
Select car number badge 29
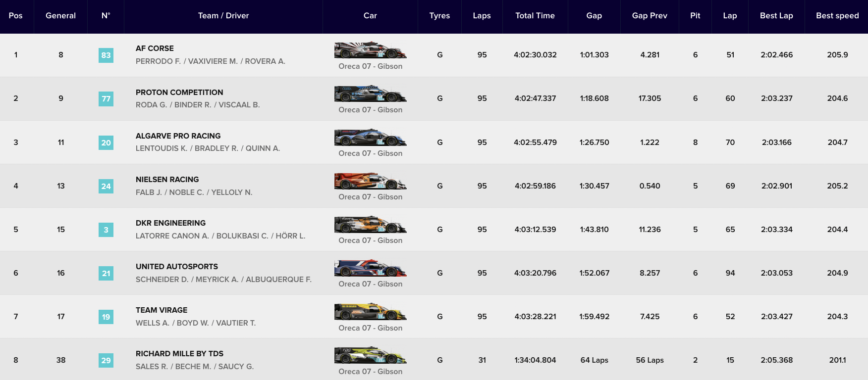[106, 360]
